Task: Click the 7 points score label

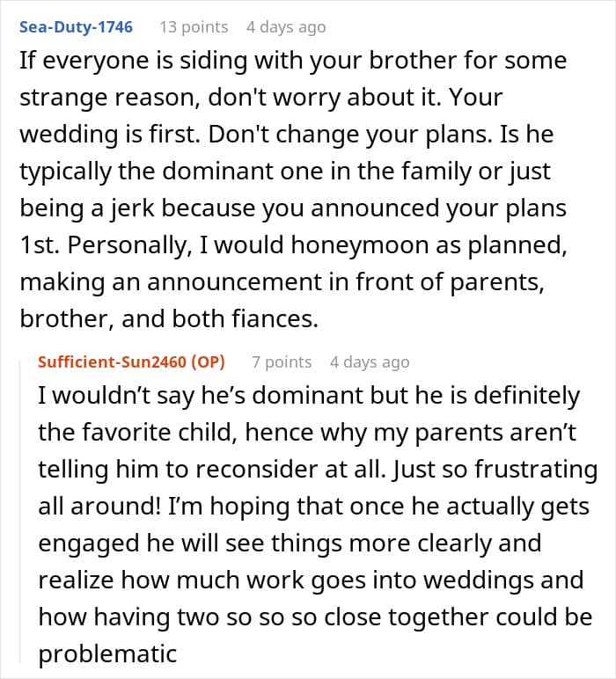Action: tap(282, 361)
